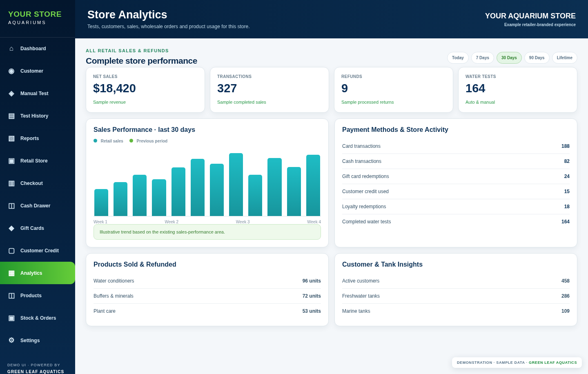Open Cash Drawer section
This screenshot has height=374, width=588.
coord(38,206)
